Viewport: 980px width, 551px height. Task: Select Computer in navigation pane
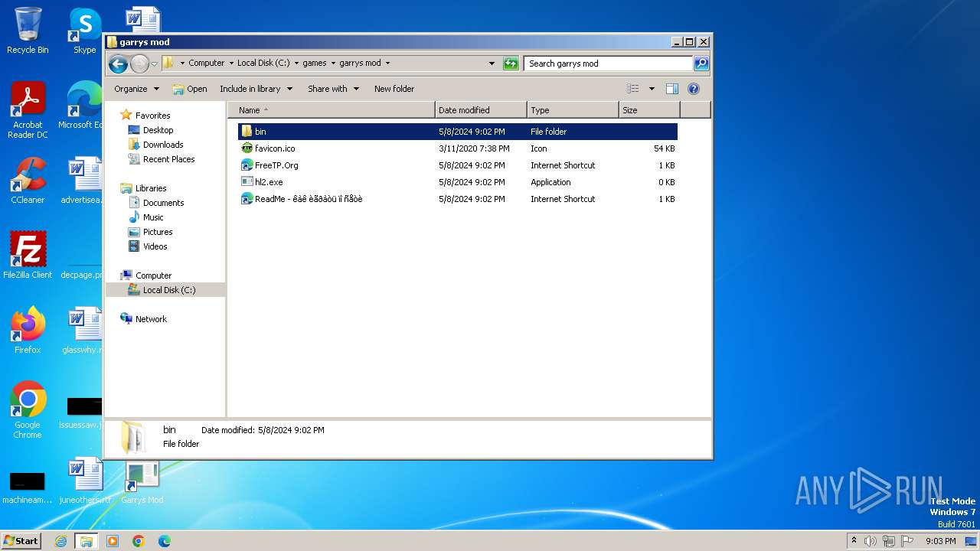pyautogui.click(x=153, y=275)
